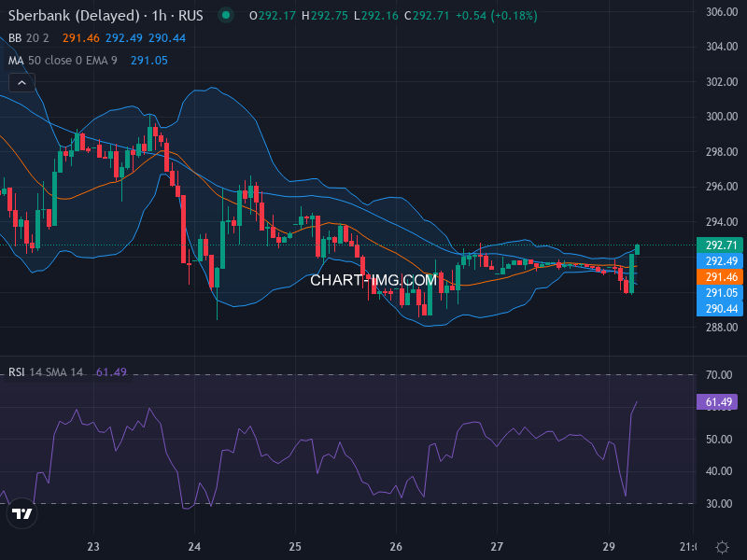The image size is (747, 560).
Task: Open chart settings gear icon
Action: (x=722, y=547)
